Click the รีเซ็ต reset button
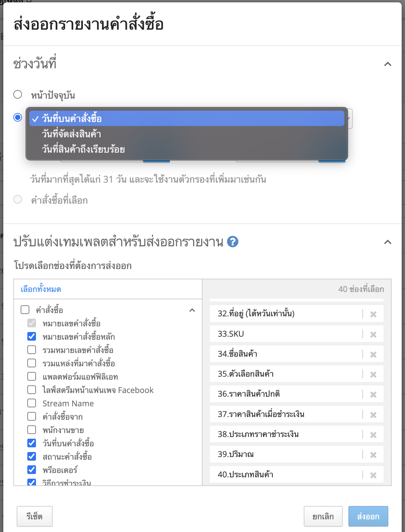This screenshot has width=405, height=532. click(35, 516)
